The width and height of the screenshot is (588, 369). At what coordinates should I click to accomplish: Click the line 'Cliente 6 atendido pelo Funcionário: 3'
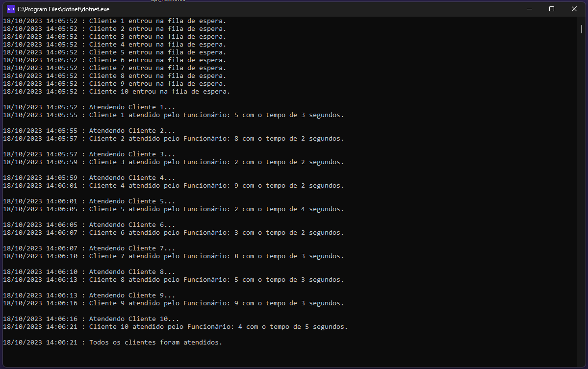173,233
